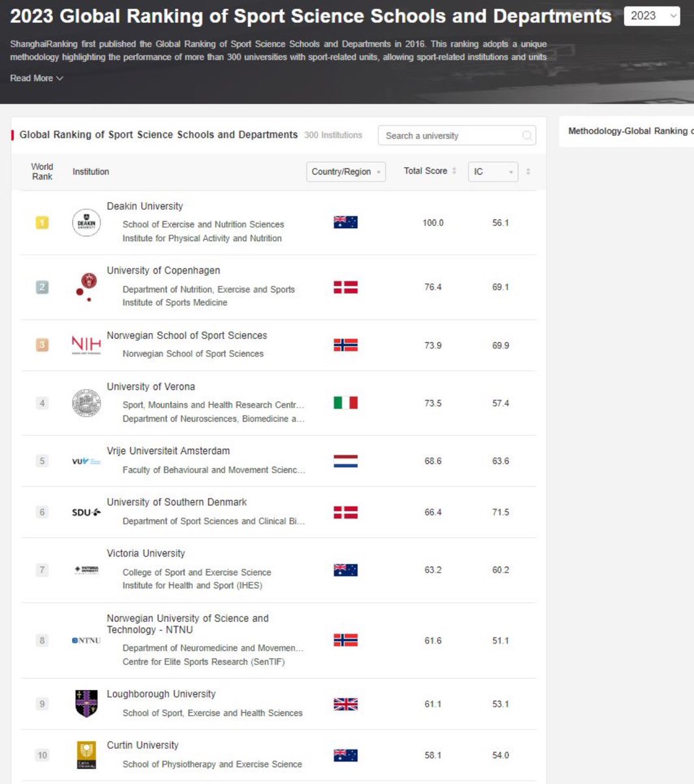Click the World Rank column header
Viewport: 694px width, 784px height.
42,172
